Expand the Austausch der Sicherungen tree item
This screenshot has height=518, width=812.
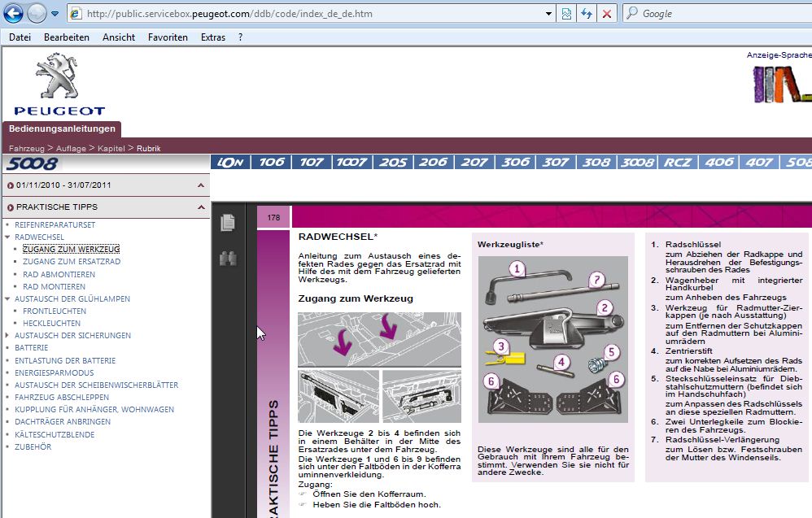(x=7, y=336)
